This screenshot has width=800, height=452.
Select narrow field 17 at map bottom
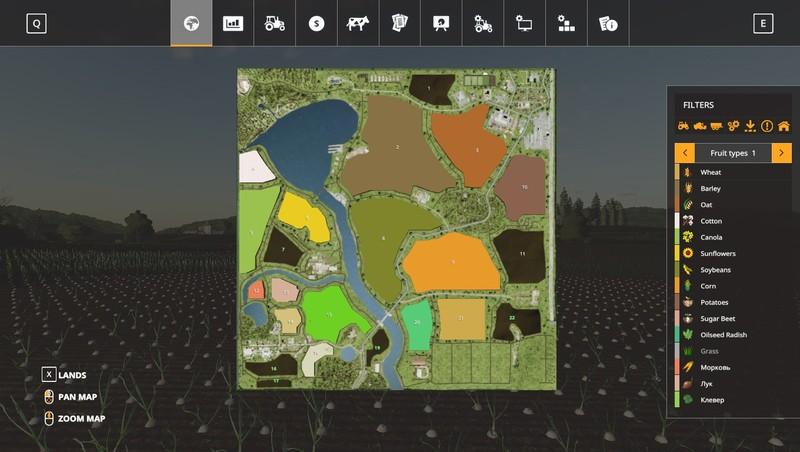(x=274, y=382)
